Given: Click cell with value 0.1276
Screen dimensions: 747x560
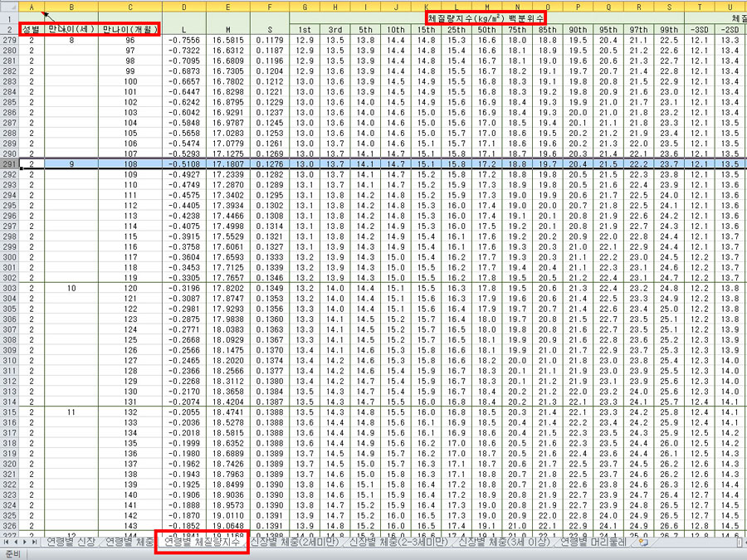Looking at the screenshot, I should (x=270, y=163).
